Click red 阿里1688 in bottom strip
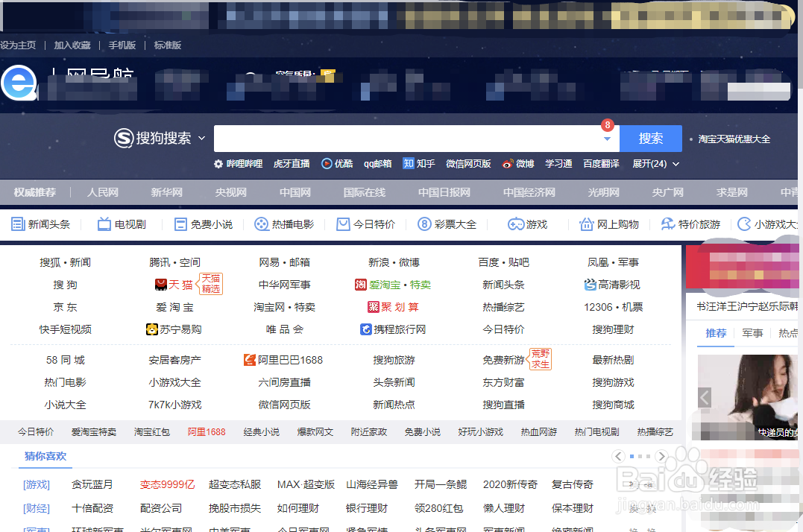The width and height of the screenshot is (803, 532). (207, 431)
